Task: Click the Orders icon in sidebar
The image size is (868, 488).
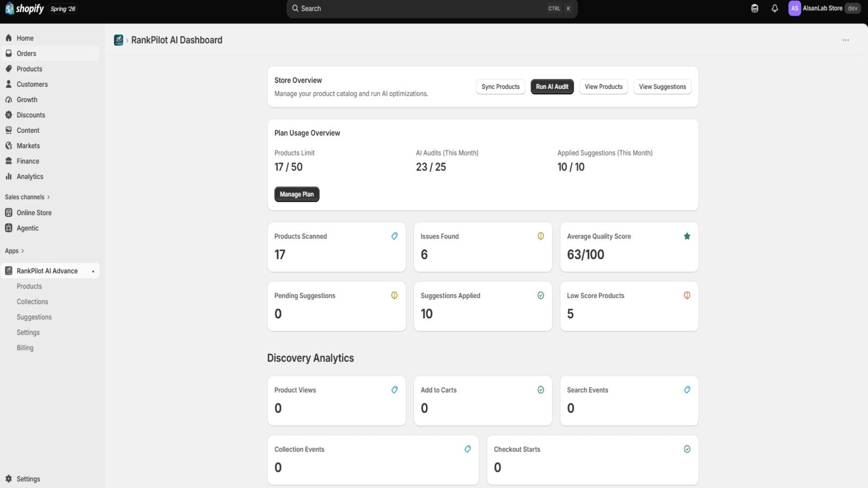Action: point(9,53)
